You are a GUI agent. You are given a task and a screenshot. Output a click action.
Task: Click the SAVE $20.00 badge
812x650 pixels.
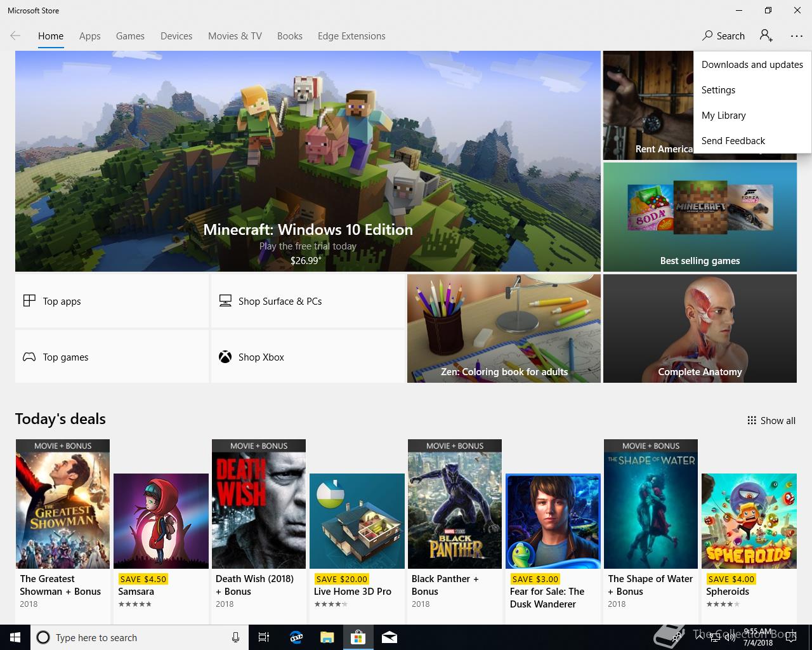[342, 579]
